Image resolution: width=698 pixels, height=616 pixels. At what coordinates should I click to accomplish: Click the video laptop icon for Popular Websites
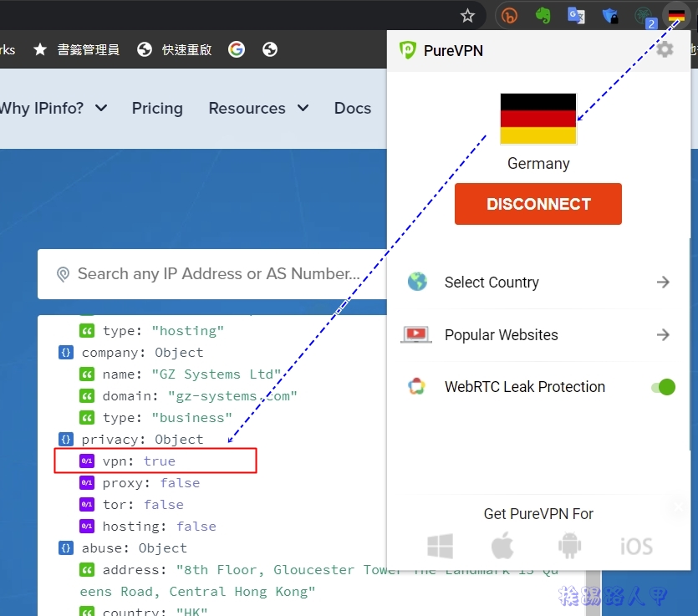tap(416, 334)
